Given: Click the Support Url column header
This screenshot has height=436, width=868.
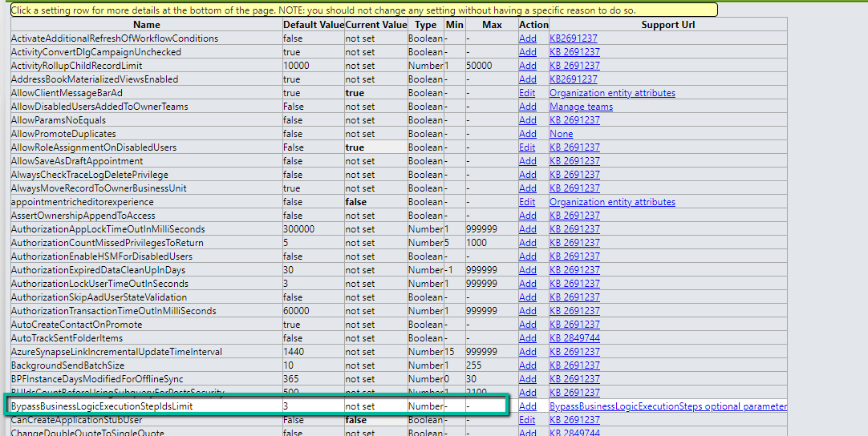Looking at the screenshot, I should tap(667, 25).
